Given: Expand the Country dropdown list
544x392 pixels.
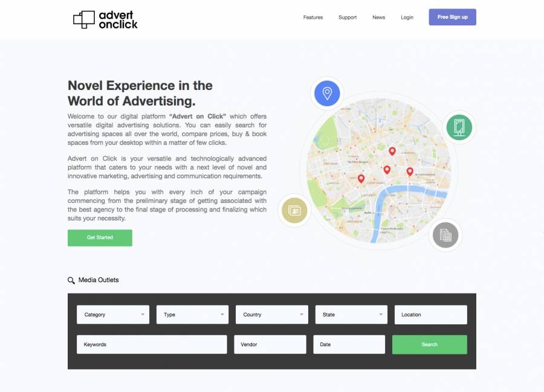Looking at the screenshot, I should click(271, 315).
